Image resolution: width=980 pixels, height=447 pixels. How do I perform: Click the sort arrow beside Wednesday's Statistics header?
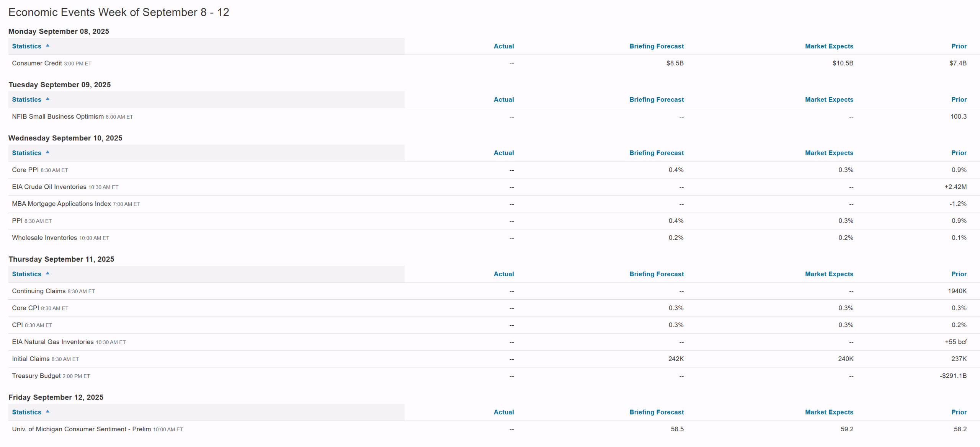click(x=47, y=152)
